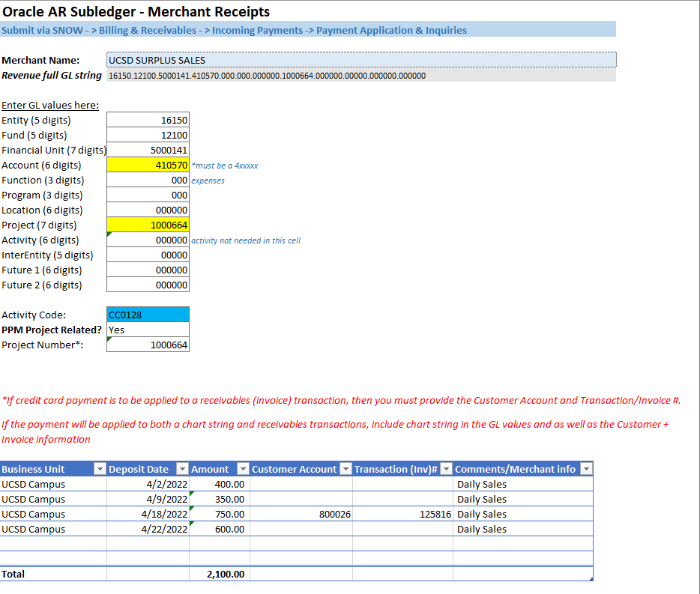Click the total amount cell 2,100.00

(219, 574)
